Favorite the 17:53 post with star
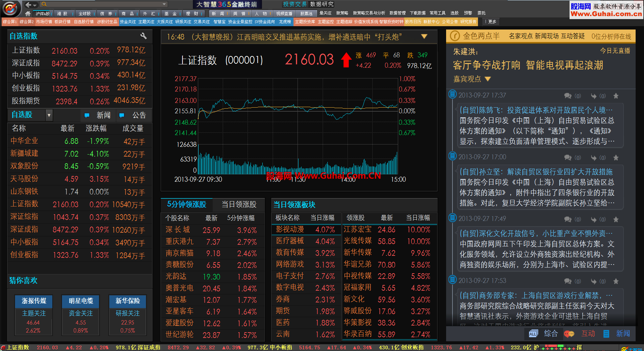 point(616,281)
